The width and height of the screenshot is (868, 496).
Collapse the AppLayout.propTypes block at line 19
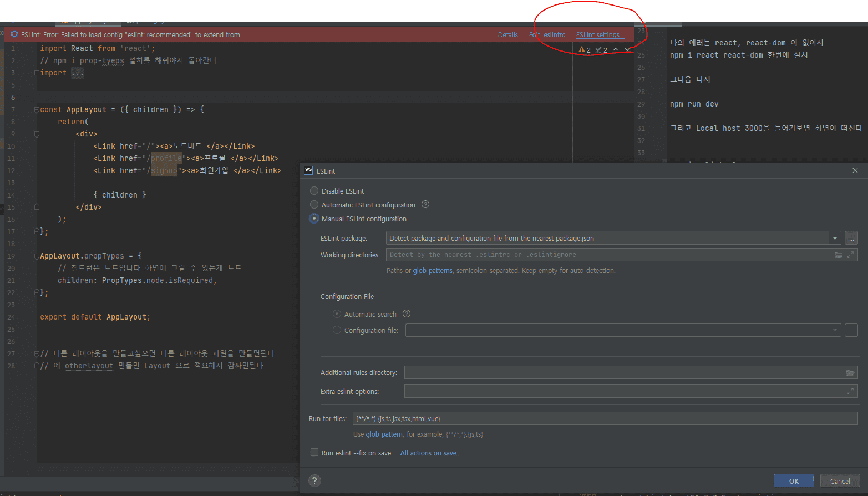pyautogui.click(x=37, y=256)
